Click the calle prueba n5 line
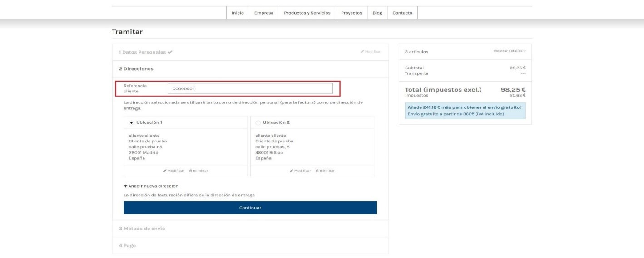This screenshot has height=258, width=644. pos(145,147)
